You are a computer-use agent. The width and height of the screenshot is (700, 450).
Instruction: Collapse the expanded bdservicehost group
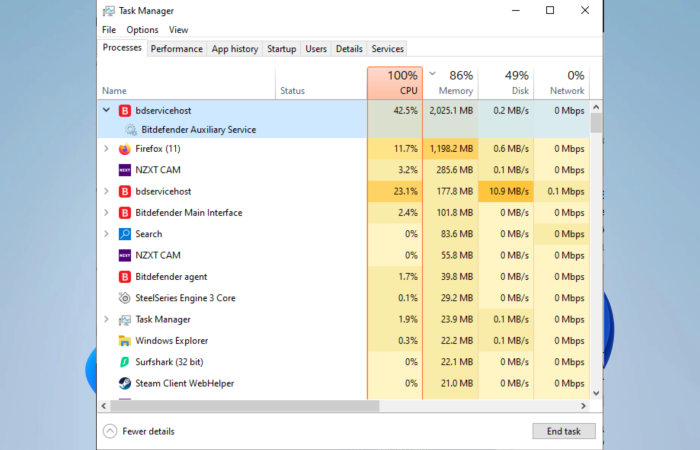pyautogui.click(x=106, y=110)
